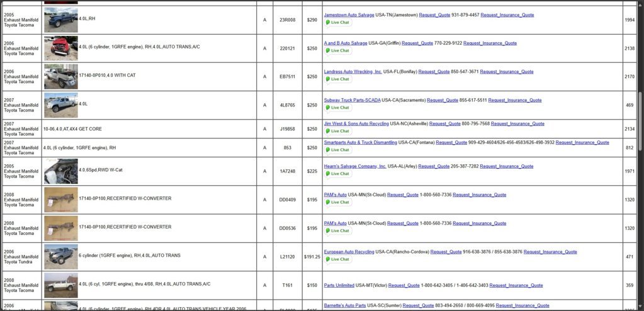Open Parts Unlimited seller link
644x311 pixels.
[339, 286]
